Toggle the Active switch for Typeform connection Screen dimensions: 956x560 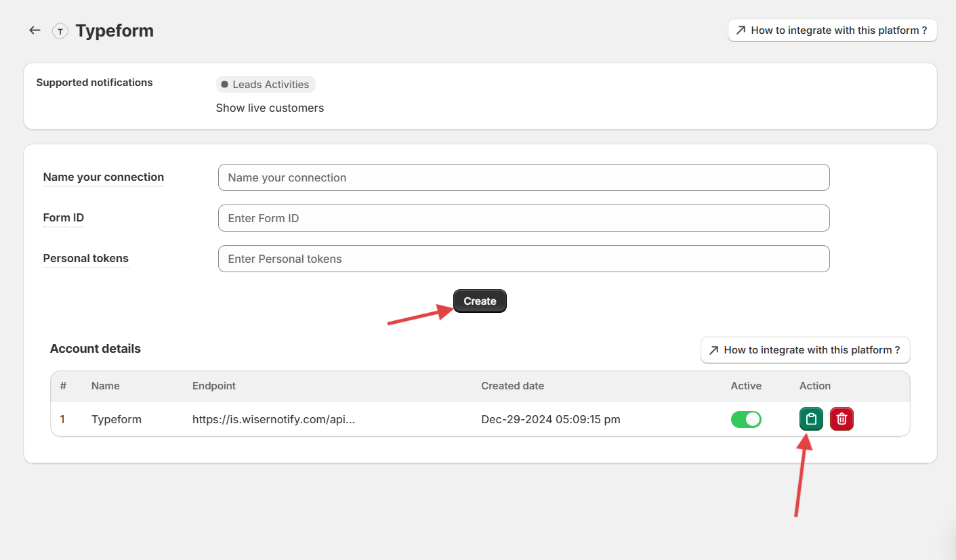pyautogui.click(x=746, y=419)
